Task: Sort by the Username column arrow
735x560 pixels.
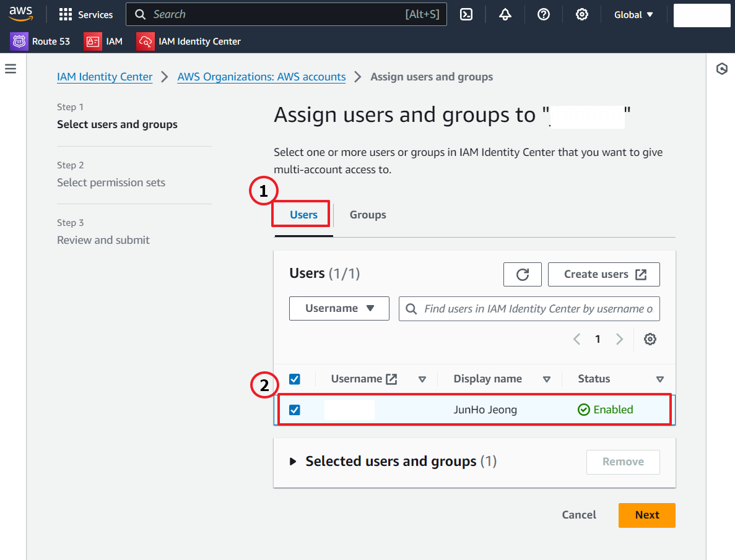Action: tap(422, 379)
